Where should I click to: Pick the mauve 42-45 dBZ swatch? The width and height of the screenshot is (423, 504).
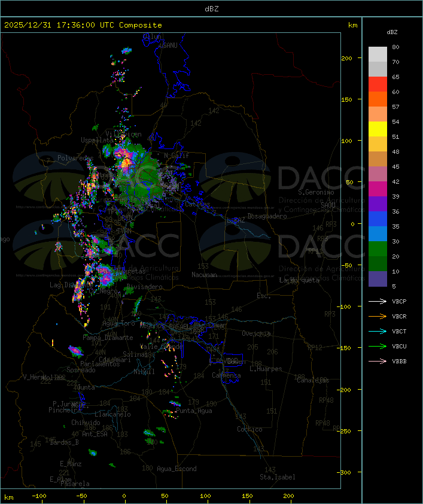pyautogui.click(x=378, y=174)
